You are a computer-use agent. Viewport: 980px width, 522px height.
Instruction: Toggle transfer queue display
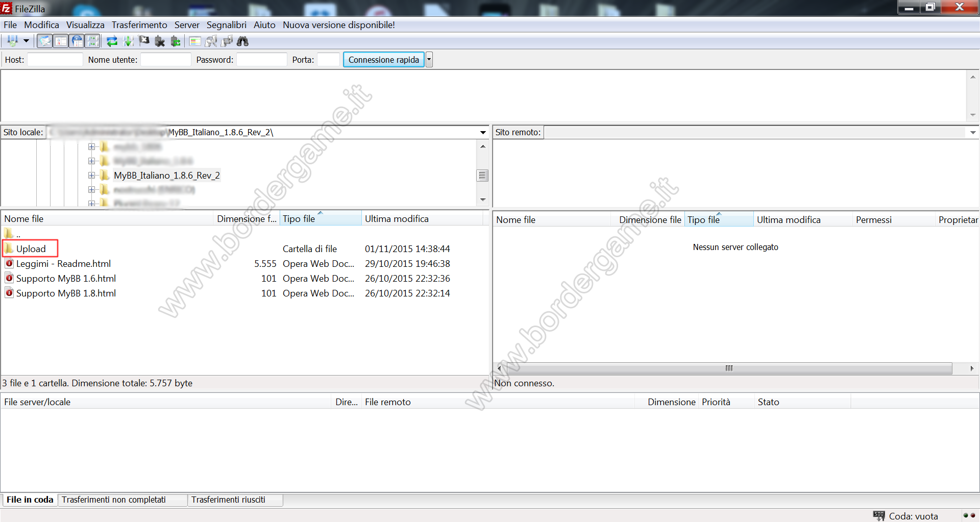(x=92, y=41)
